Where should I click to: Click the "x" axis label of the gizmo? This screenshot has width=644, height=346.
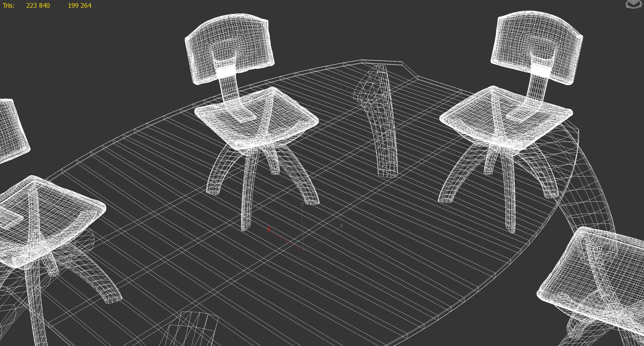tap(341, 225)
